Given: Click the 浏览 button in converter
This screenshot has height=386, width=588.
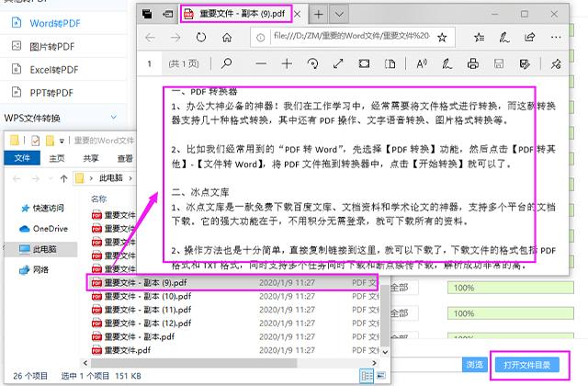Looking at the screenshot, I should pos(475,365).
